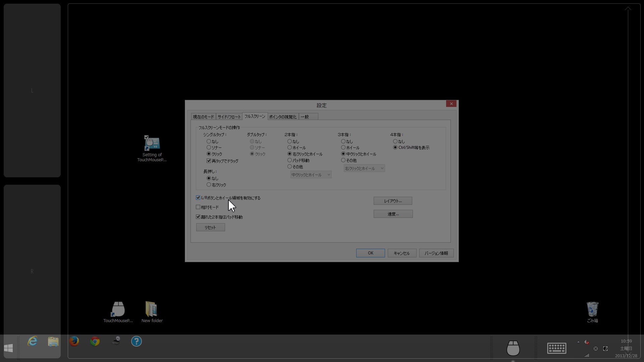The image size is (644, 362).
Task: Tap the large L button panel
Action: (32, 90)
